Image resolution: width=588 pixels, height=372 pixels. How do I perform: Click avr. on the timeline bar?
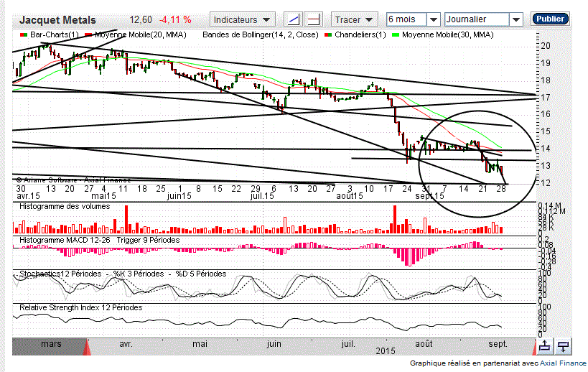click(126, 344)
